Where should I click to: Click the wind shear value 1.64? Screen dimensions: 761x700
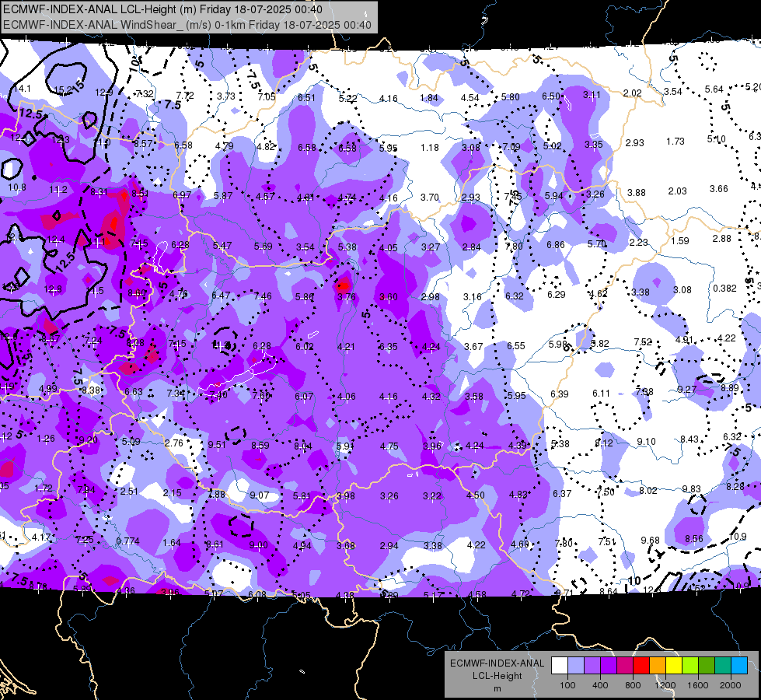pyautogui.click(x=171, y=543)
